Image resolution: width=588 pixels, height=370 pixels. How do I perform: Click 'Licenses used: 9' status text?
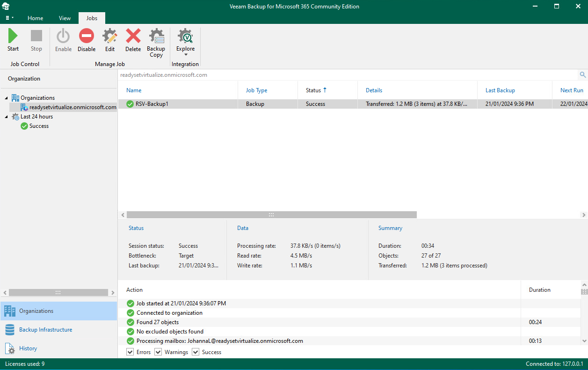[x=25, y=364]
